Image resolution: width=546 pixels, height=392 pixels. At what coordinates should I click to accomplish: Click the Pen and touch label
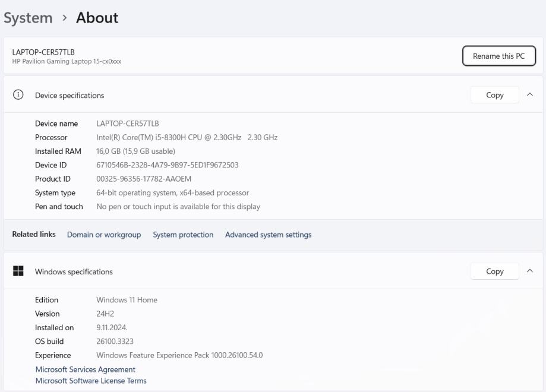point(59,207)
